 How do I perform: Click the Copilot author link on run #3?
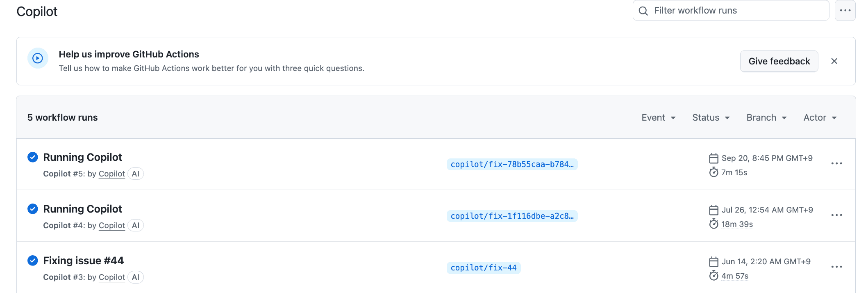[112, 277]
